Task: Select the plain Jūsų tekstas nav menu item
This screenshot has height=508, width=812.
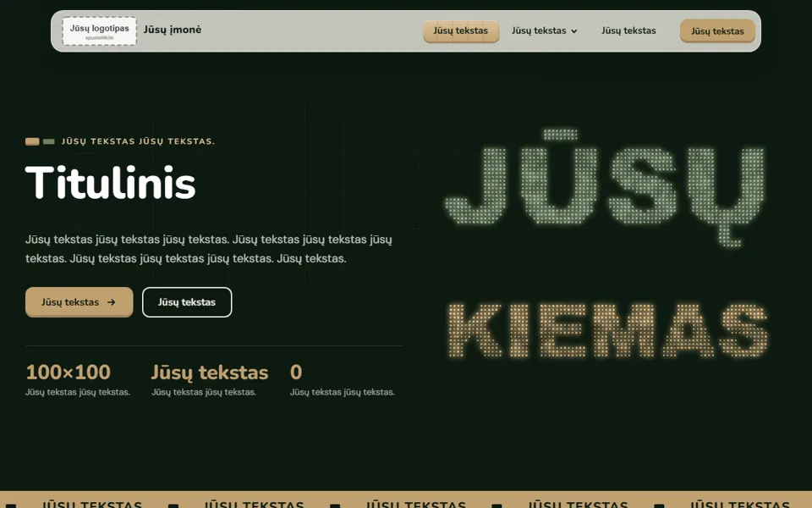Action: click(x=628, y=30)
